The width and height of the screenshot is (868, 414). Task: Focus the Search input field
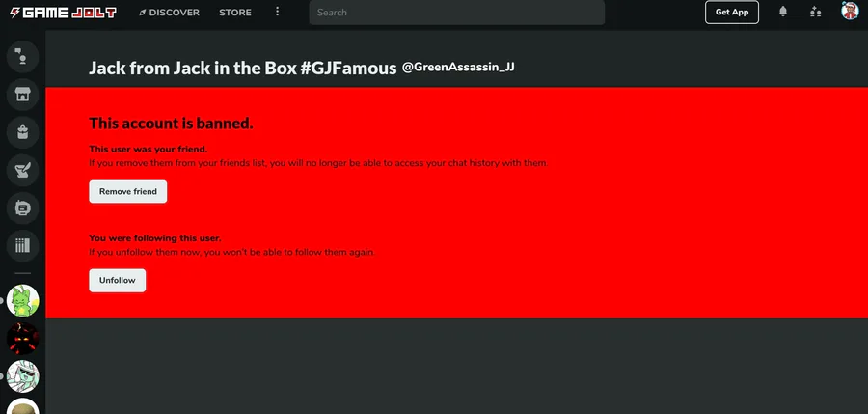click(x=457, y=13)
